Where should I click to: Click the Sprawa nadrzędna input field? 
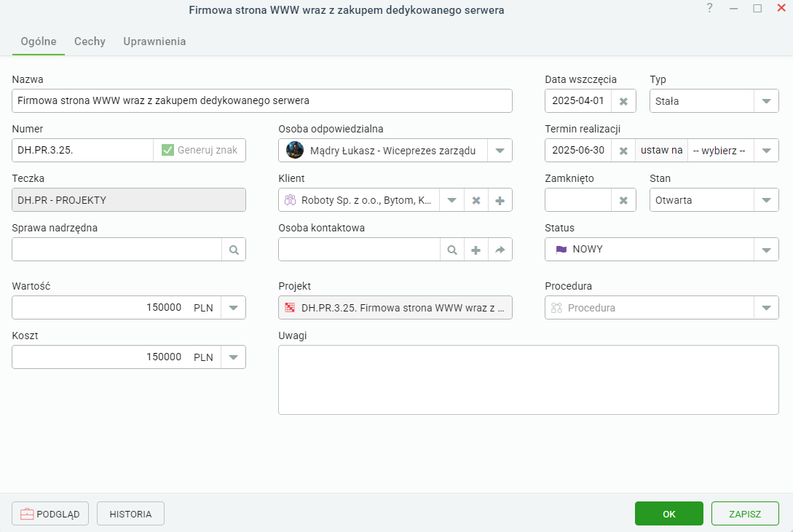117,250
